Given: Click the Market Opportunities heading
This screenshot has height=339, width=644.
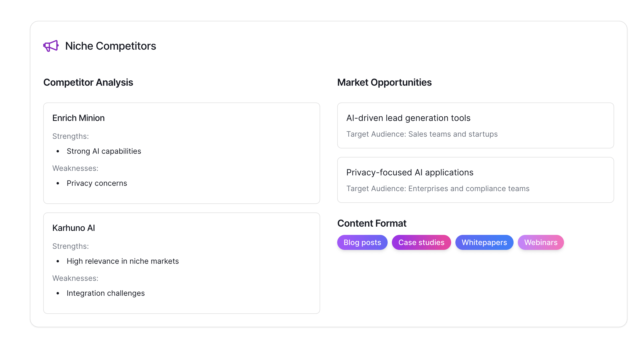Looking at the screenshot, I should (384, 82).
